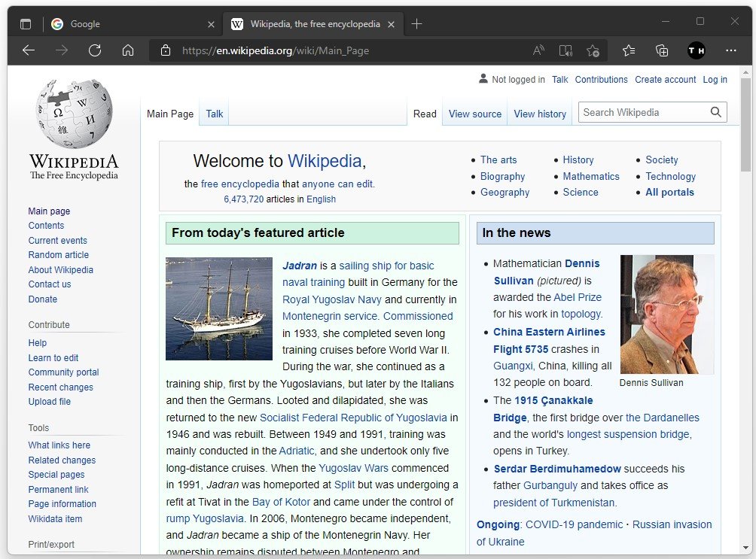Screen dimensions: 756x559
Task: Reload the page with the Refresh icon
Action: [x=95, y=50]
